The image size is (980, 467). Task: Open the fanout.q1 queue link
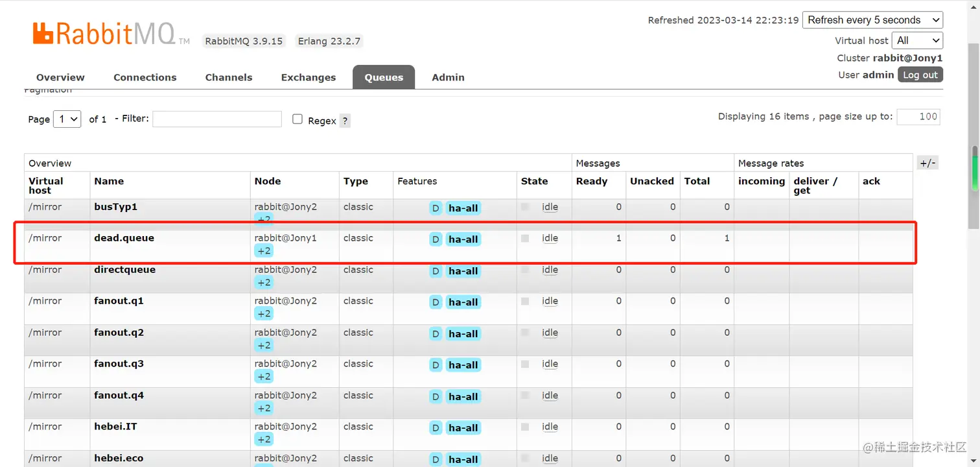pos(119,301)
